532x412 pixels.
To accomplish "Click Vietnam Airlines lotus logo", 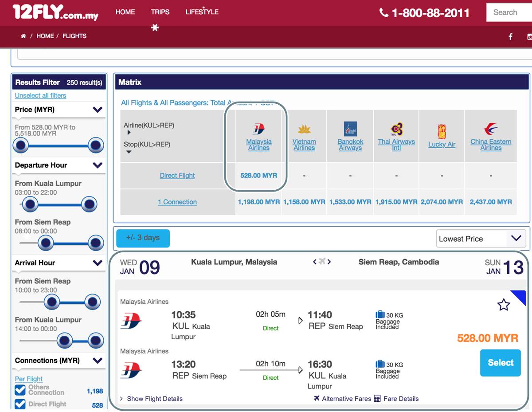I will [304, 129].
